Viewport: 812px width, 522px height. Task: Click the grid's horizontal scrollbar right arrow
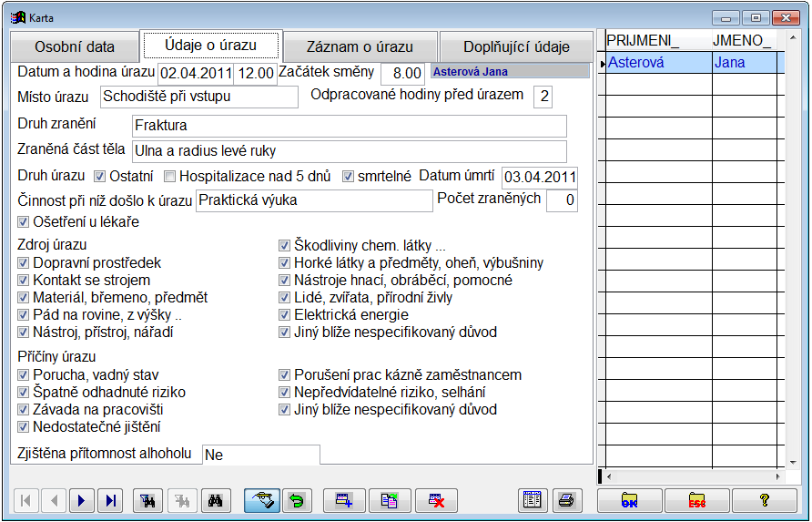coord(779,476)
